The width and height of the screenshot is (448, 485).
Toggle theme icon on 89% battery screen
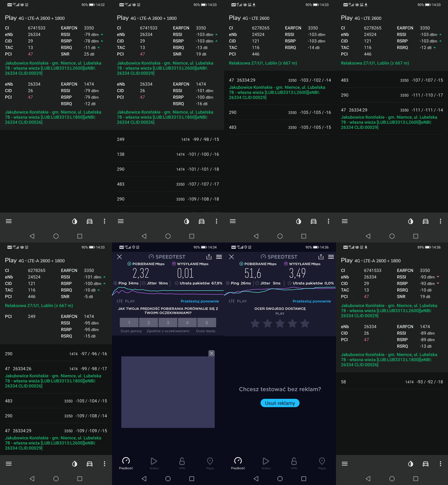pyautogui.click(x=411, y=464)
